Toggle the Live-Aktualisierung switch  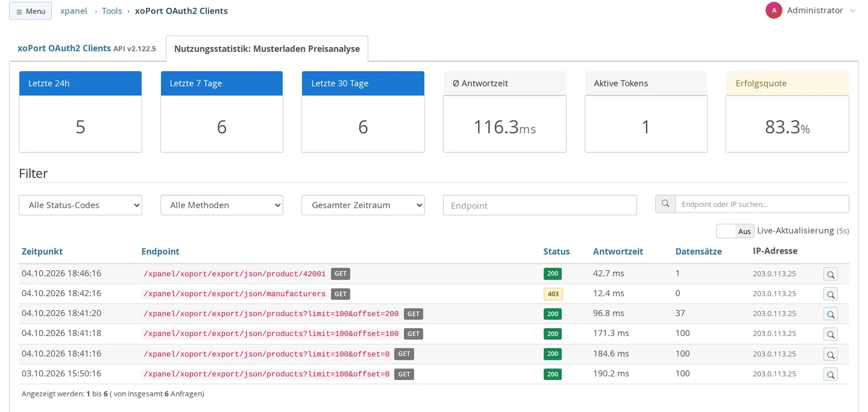point(735,231)
